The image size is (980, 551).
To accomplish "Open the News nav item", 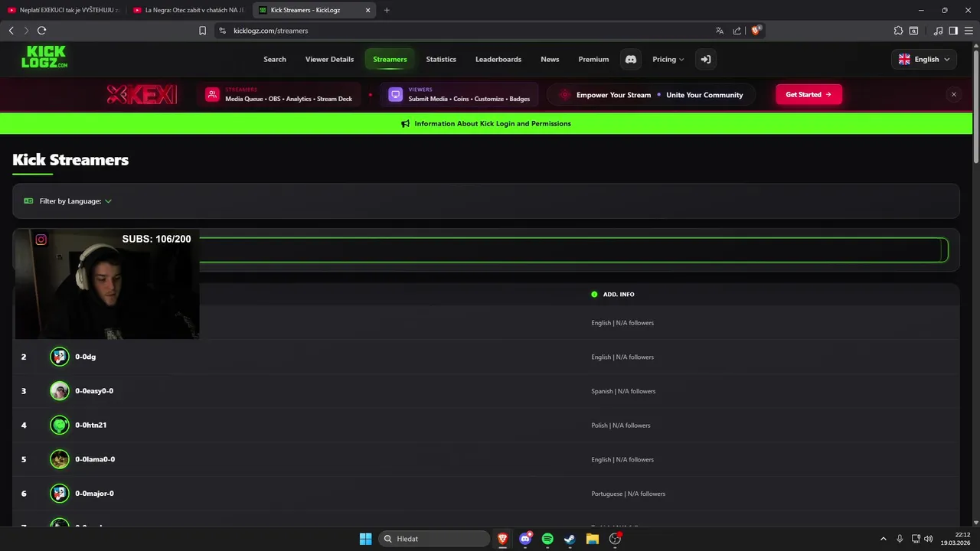I will point(550,59).
